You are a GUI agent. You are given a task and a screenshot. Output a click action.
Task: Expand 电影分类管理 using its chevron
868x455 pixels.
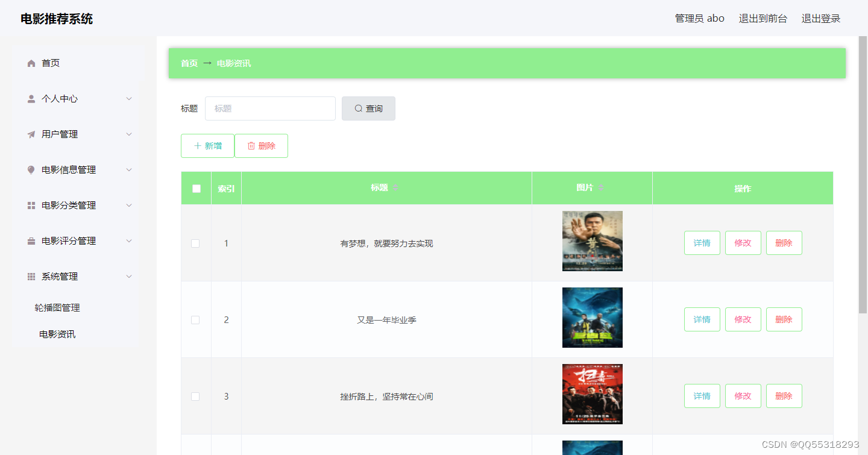(129, 206)
